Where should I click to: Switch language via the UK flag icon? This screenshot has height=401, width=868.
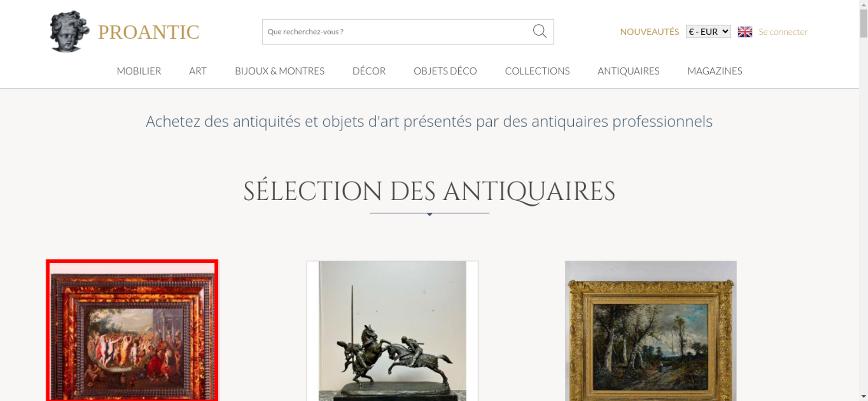(x=745, y=32)
